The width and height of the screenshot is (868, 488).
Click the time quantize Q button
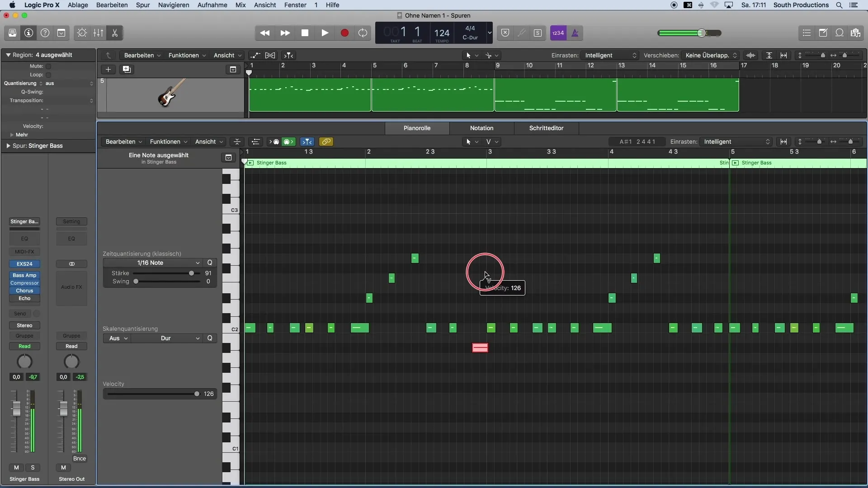[x=210, y=263]
